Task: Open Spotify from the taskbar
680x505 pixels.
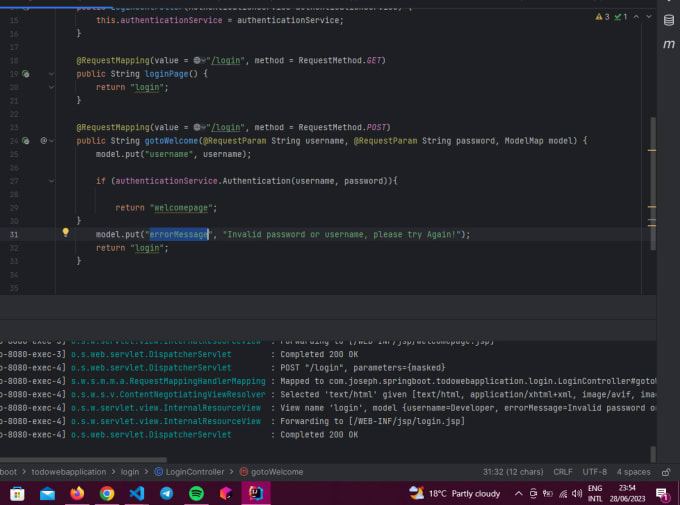Action: pyautogui.click(x=196, y=493)
